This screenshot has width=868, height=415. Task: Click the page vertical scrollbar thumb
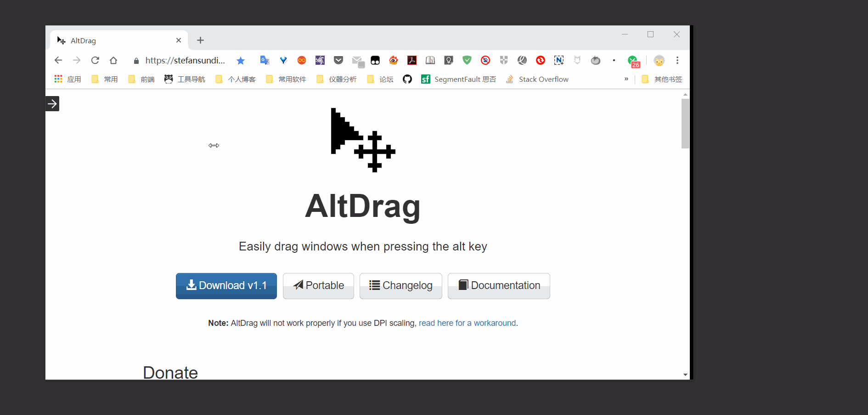pyautogui.click(x=685, y=123)
